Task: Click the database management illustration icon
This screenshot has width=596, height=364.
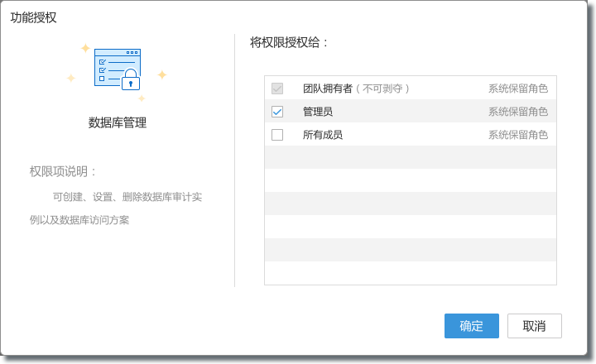Action: (117, 69)
